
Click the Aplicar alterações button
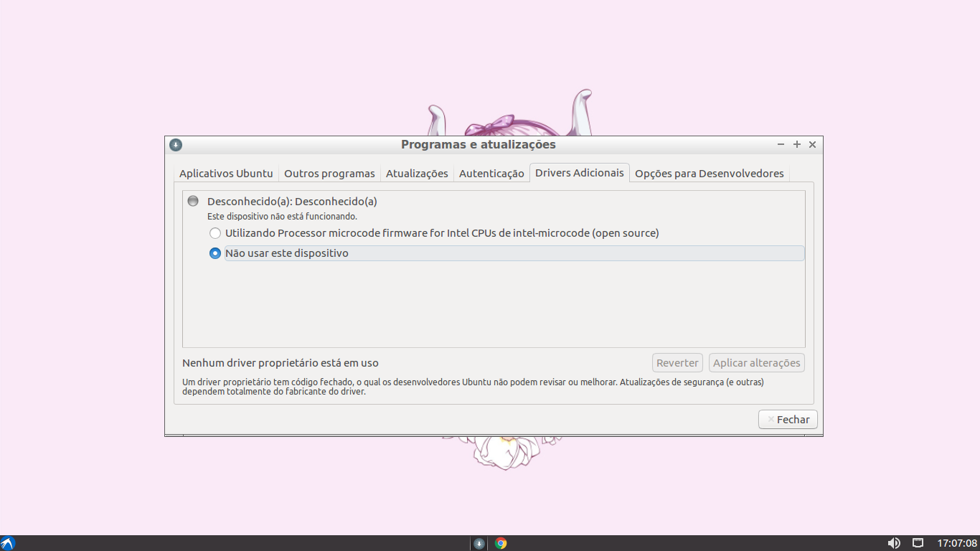click(757, 363)
